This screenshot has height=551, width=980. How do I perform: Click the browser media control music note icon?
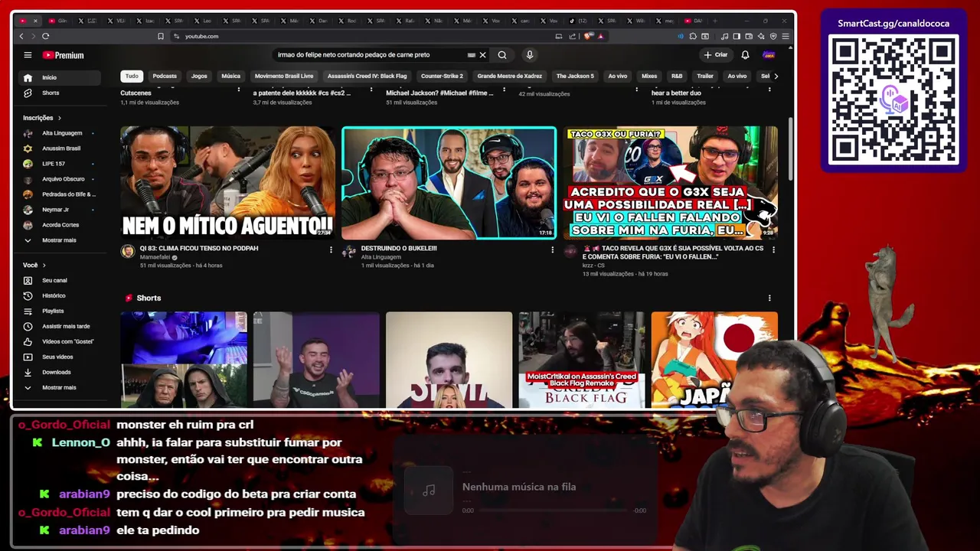tap(724, 36)
